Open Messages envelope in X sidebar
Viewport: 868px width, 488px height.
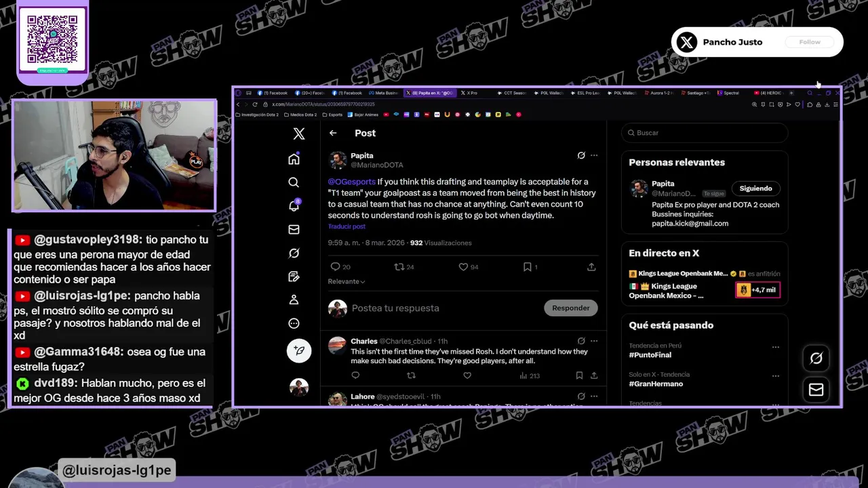[x=294, y=230]
